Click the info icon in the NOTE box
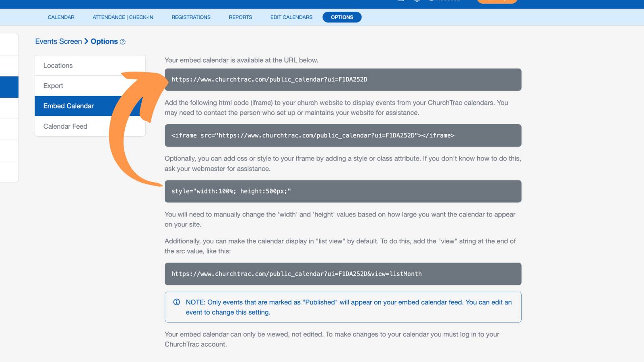This screenshot has height=362, width=644. [x=176, y=302]
